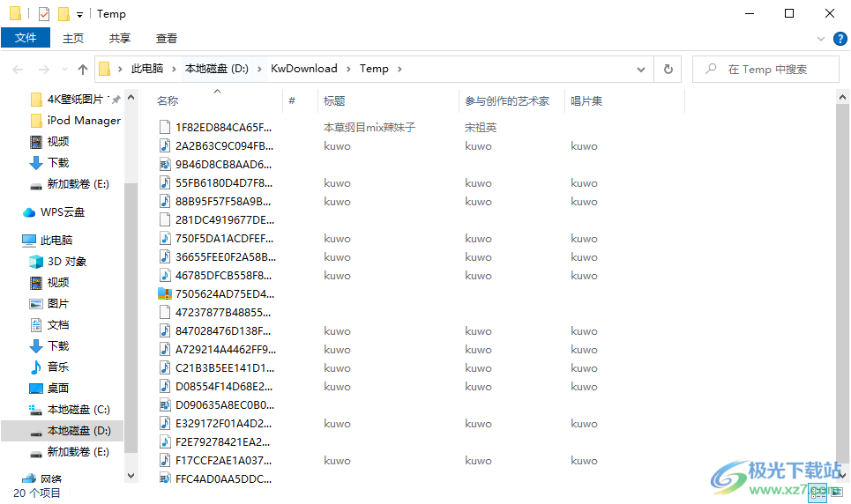Open the recent locations dropdown arrow

click(65, 70)
